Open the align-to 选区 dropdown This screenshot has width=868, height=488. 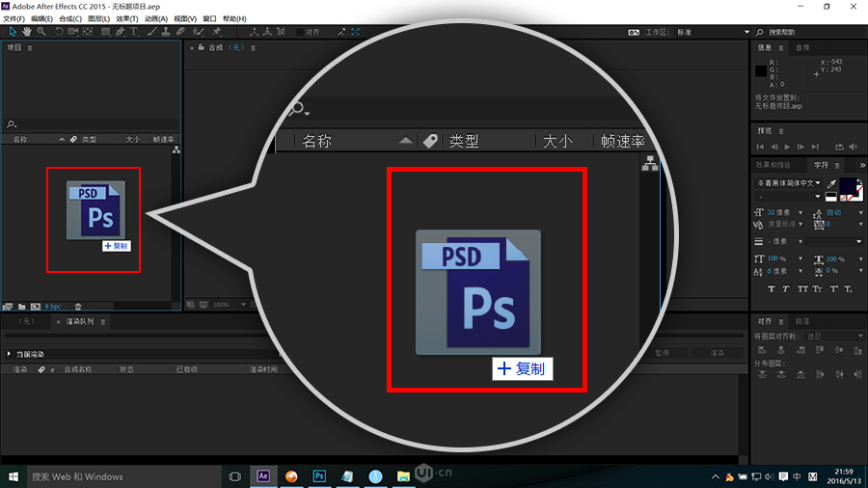[x=835, y=336]
